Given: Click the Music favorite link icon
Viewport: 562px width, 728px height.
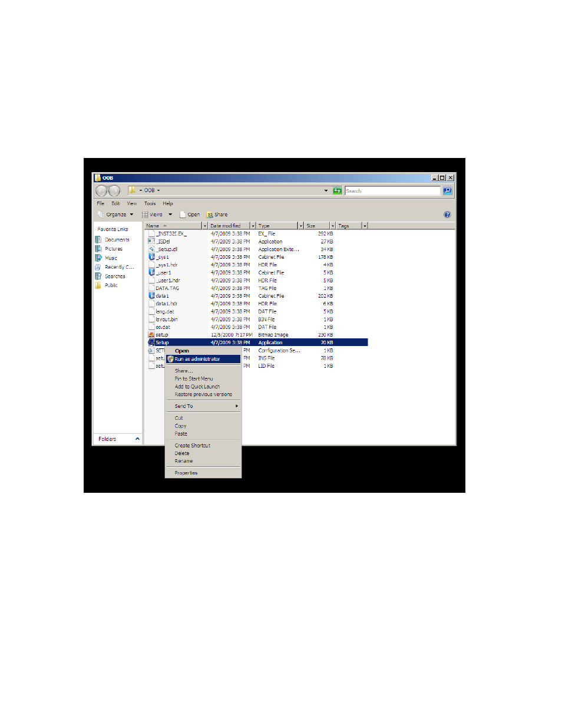Looking at the screenshot, I should (x=98, y=258).
